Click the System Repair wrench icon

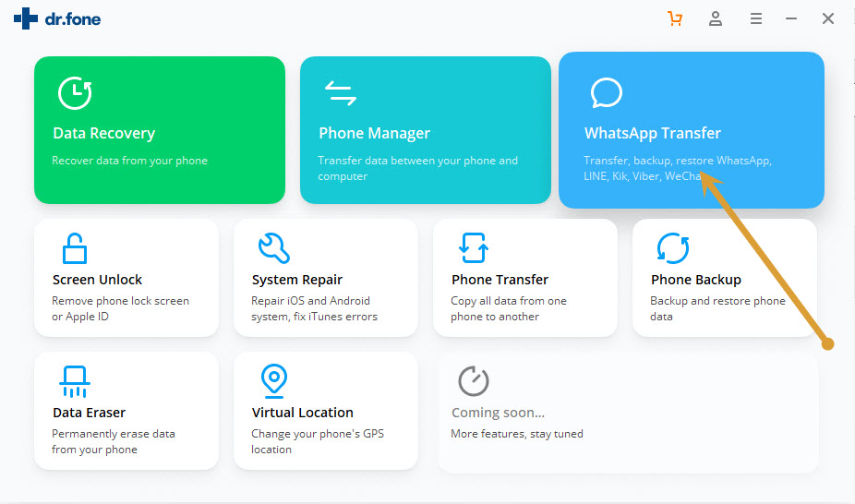tap(273, 248)
